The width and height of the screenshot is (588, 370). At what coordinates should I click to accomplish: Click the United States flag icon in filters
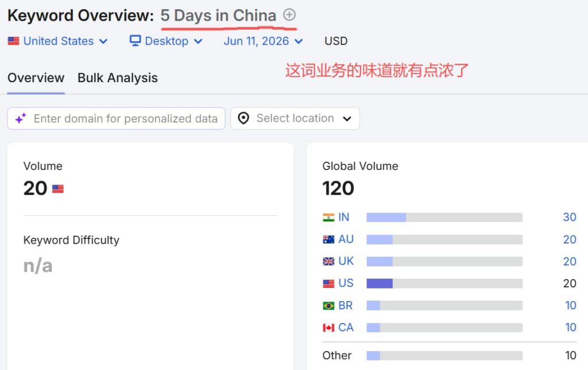[14, 41]
